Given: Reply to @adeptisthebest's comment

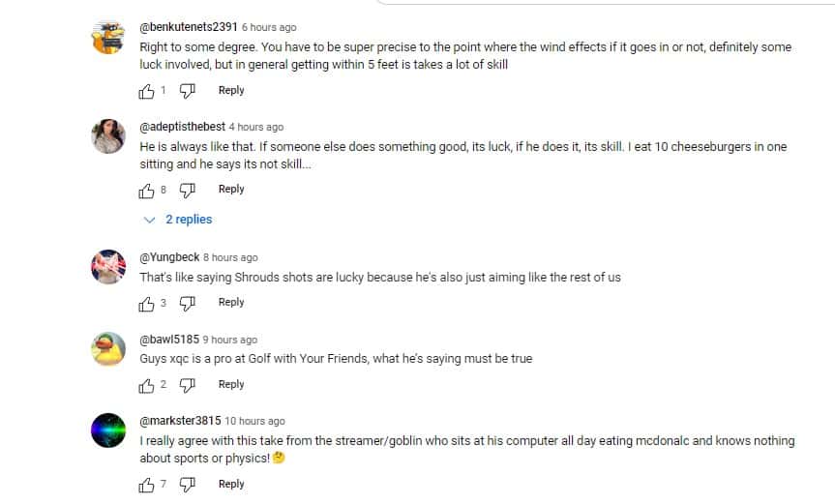Looking at the screenshot, I should pos(231,189).
